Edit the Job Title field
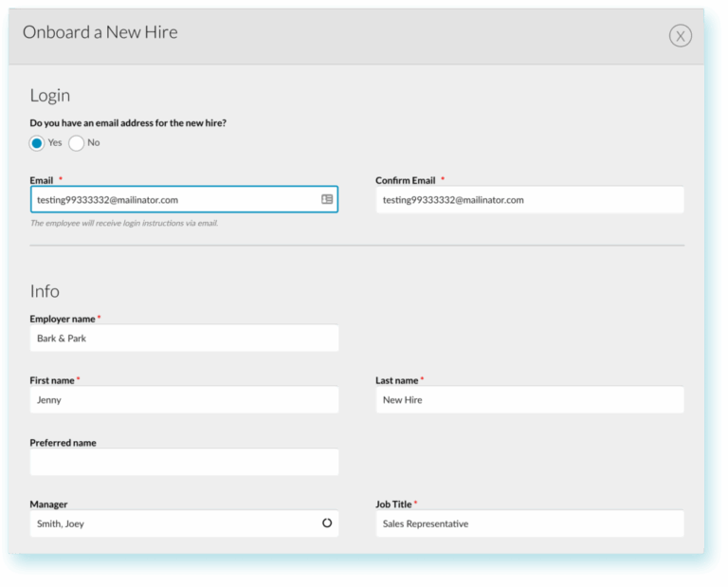This screenshot has width=728, height=587. click(530, 523)
